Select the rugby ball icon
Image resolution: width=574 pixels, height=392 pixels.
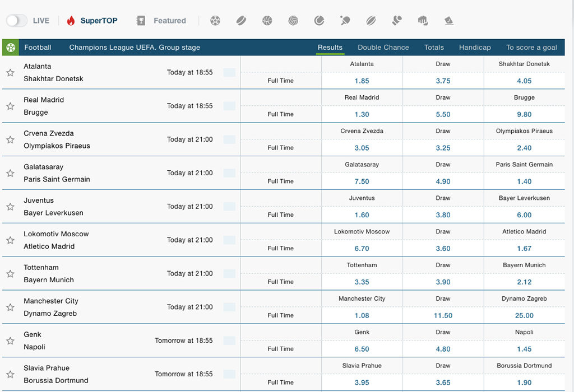[371, 21]
